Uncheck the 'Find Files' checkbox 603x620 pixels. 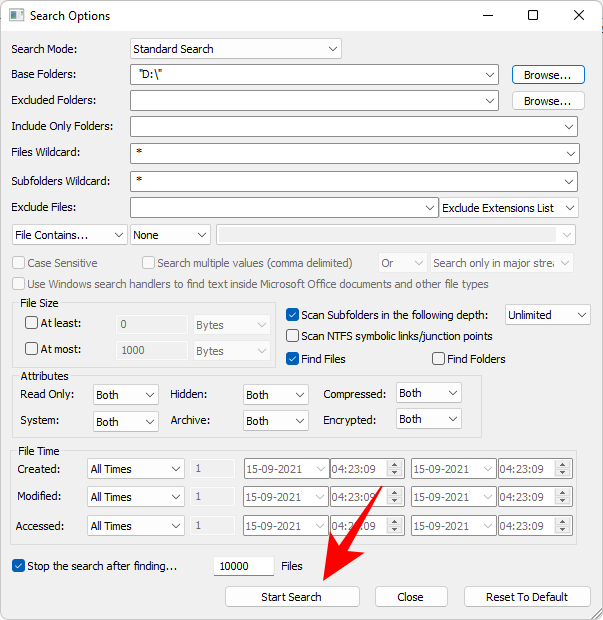click(293, 359)
